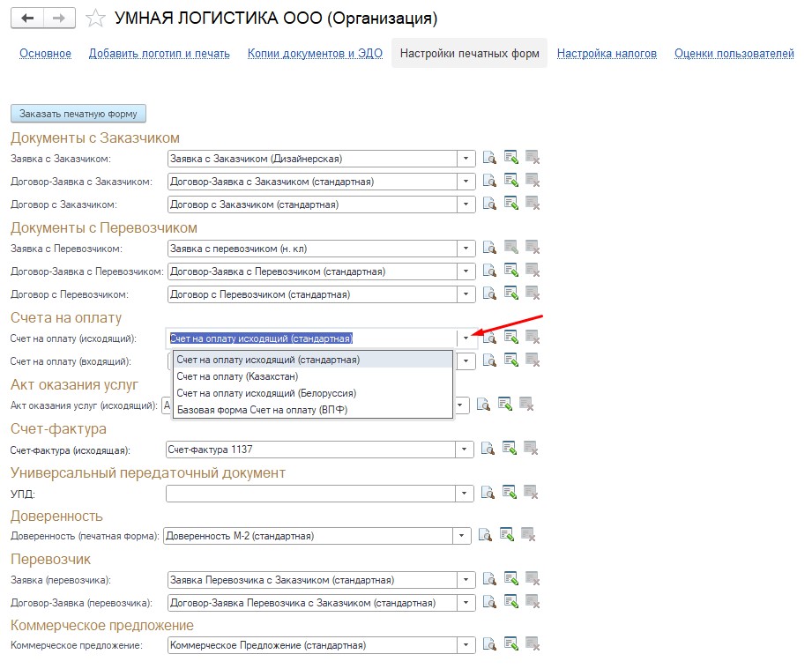Open Копии документов и ЭДО link
Screen dimensions: 812x669
(x=315, y=54)
